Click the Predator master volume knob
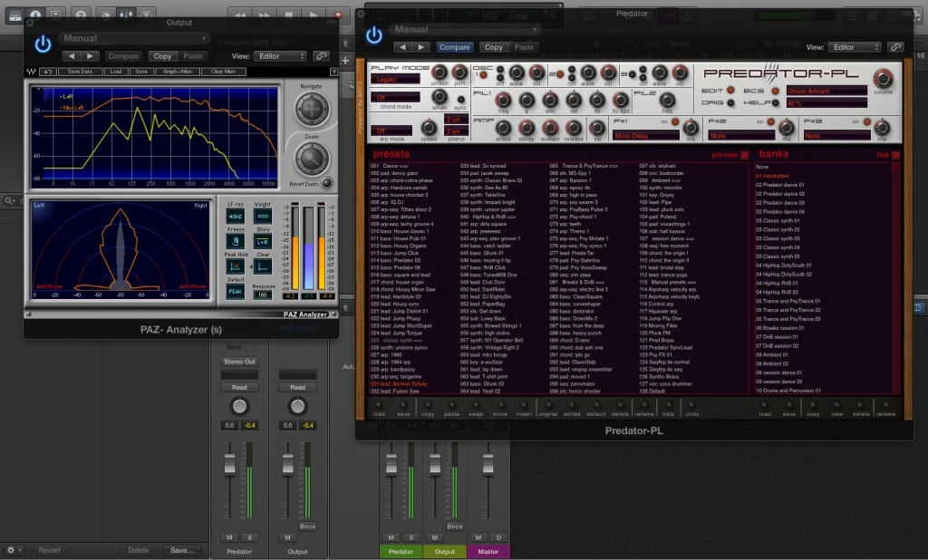 coord(883,78)
